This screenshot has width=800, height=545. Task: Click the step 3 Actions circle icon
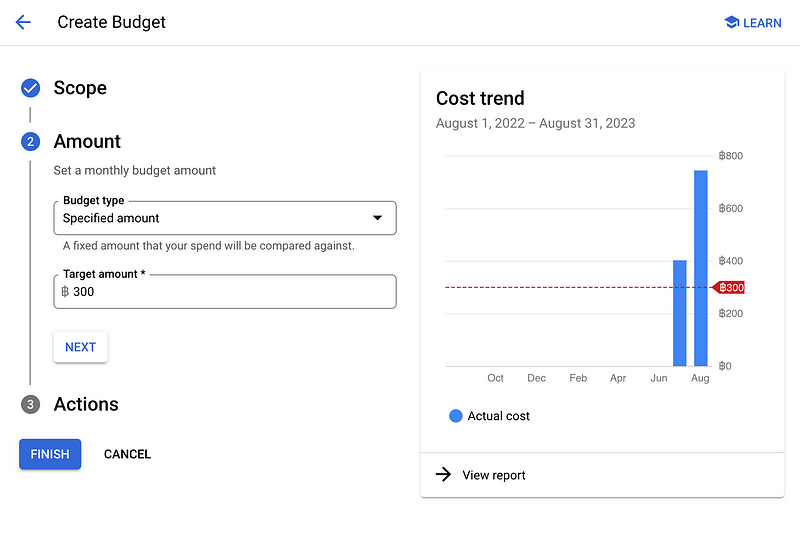click(30, 404)
